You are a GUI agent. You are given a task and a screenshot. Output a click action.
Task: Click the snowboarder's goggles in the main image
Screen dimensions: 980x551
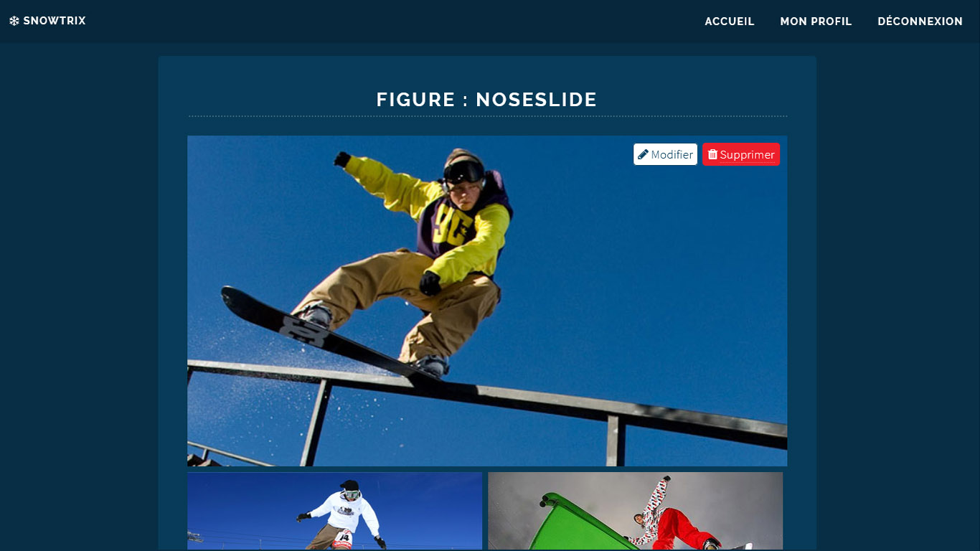pyautogui.click(x=463, y=172)
